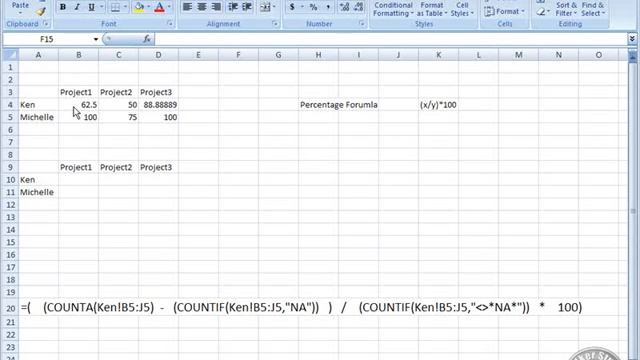Open the Fill Color dropdown arrow

coord(149,7)
